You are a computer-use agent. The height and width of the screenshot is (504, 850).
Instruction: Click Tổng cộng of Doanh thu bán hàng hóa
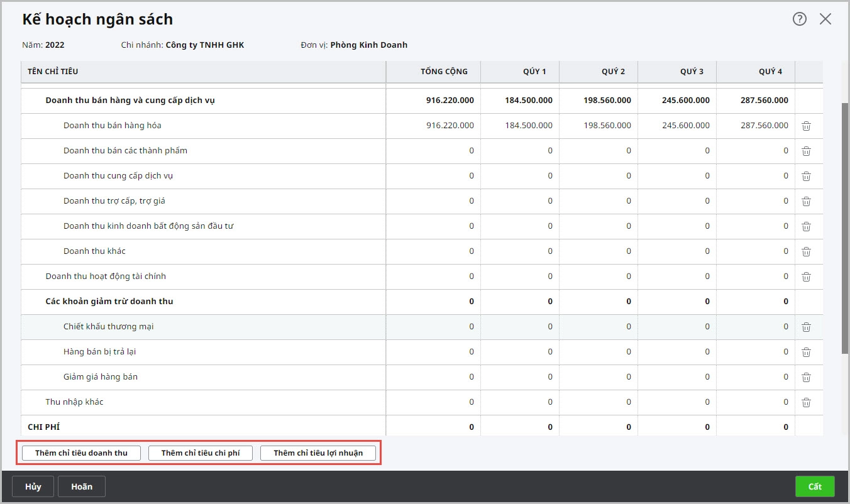433,126
